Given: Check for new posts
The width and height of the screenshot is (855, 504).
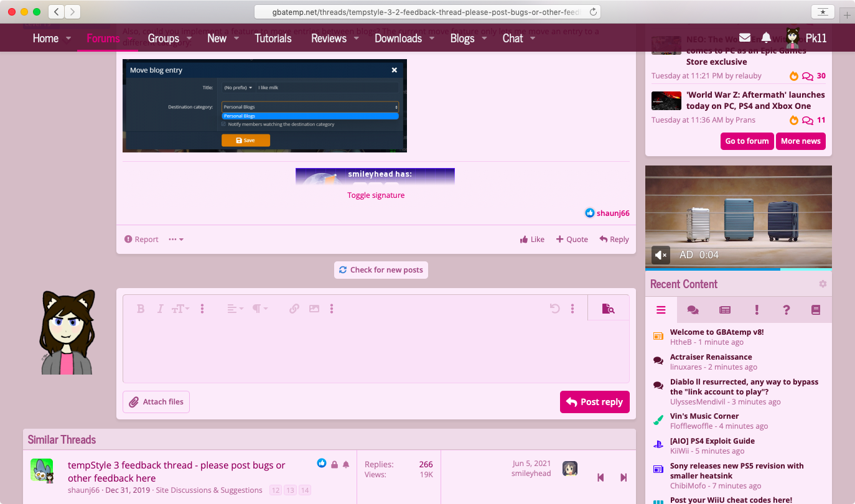Looking at the screenshot, I should tap(381, 270).
